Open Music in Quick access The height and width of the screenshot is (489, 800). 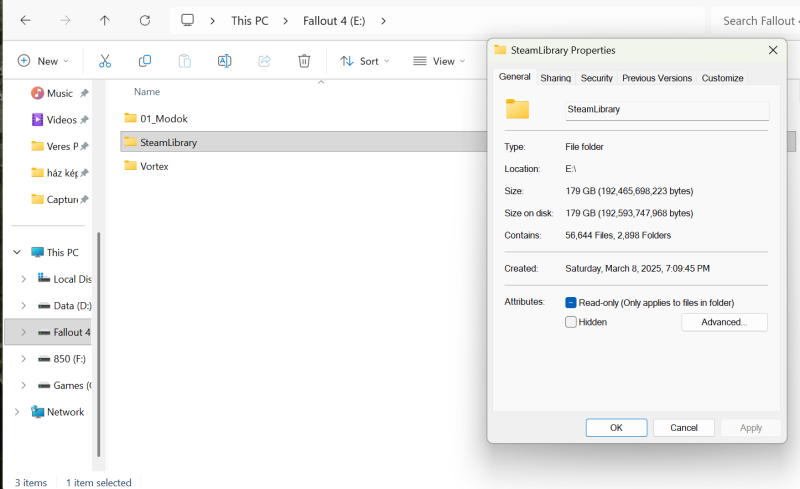pos(59,93)
